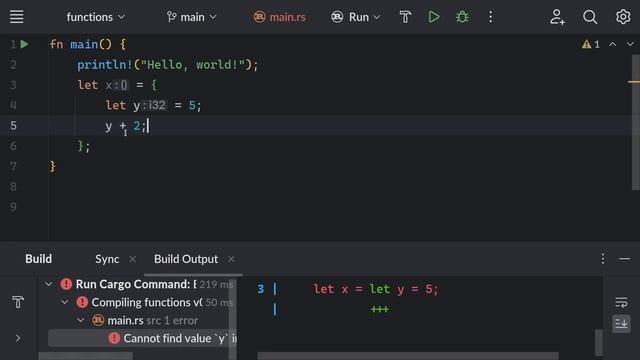
Task: Open the Run configuration dropdown
Action: [356, 17]
